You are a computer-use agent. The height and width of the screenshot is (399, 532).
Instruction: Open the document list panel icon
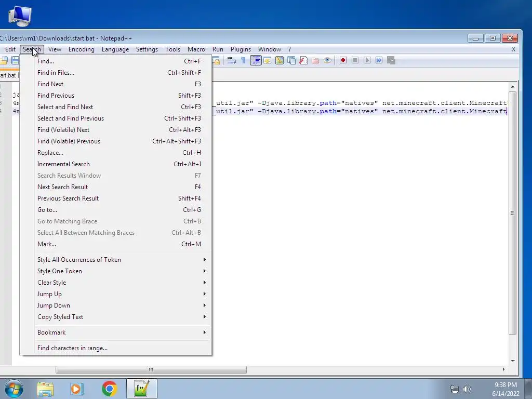pos(291,60)
